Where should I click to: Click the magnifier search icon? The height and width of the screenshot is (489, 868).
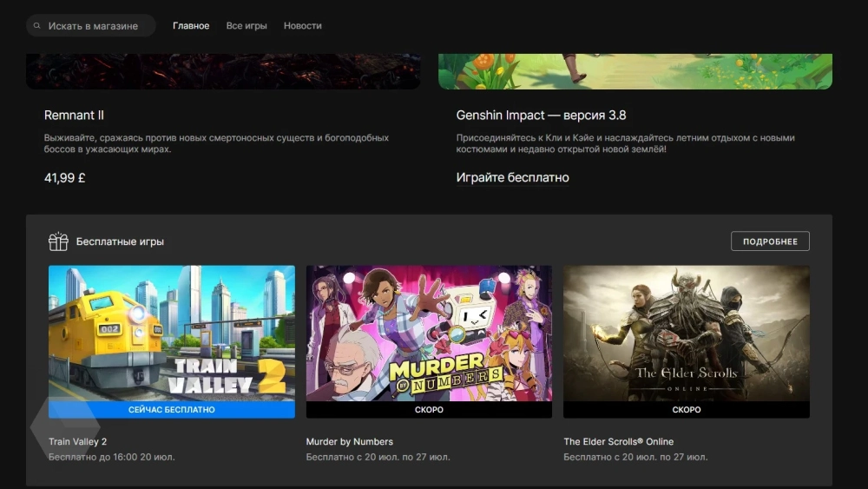pos(37,26)
